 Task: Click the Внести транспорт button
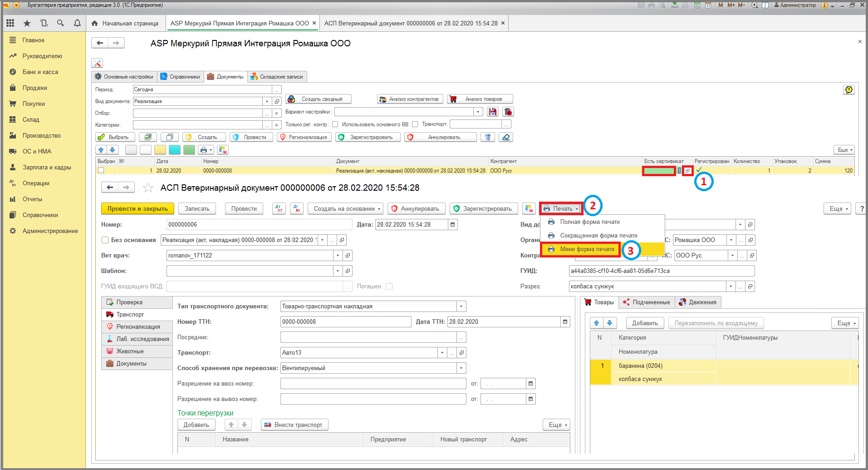pos(294,425)
